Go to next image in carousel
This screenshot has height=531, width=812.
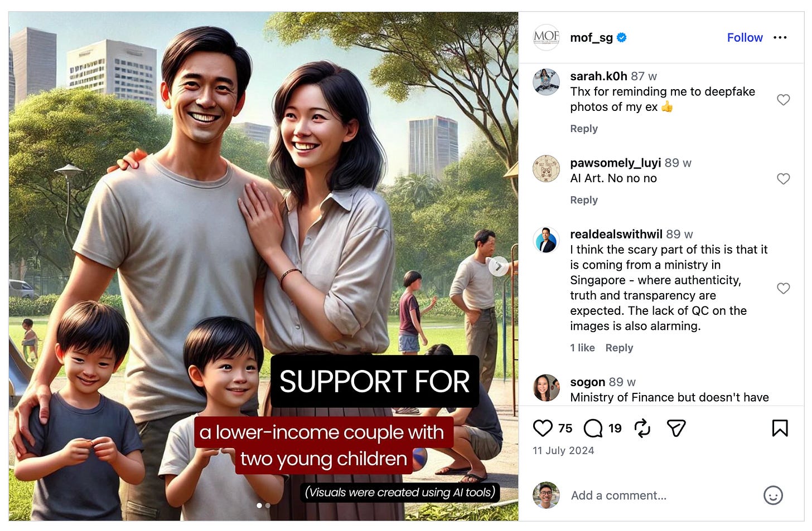point(499,266)
